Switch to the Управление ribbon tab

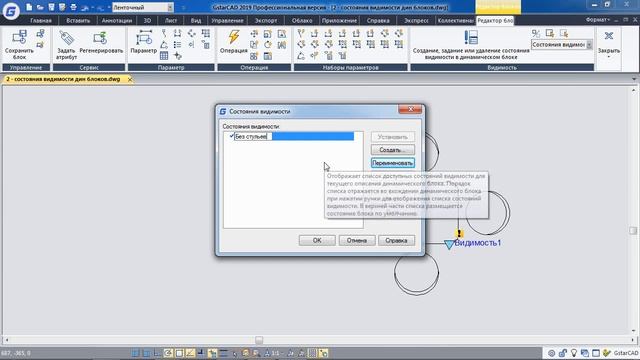pos(227,20)
